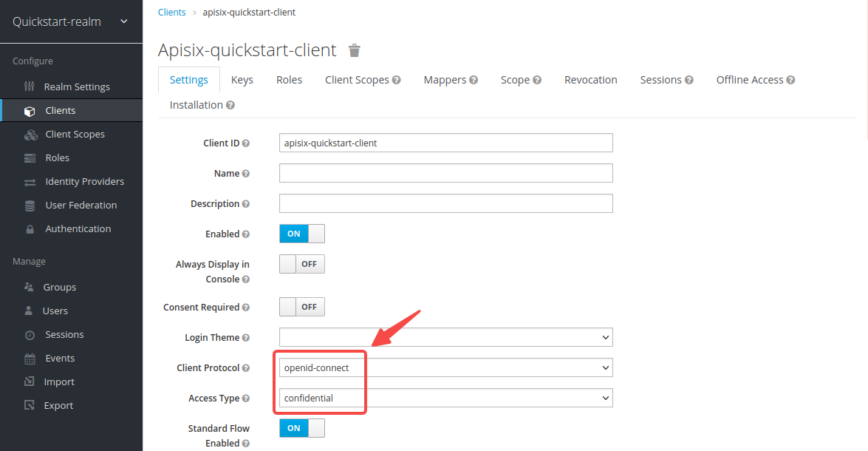
Task: Turn on Consent Required switch
Action: click(x=301, y=307)
